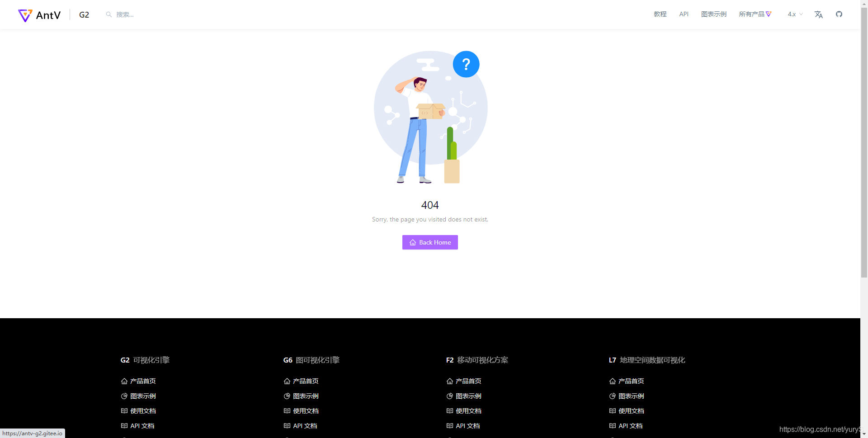Open the AntV GitHub repository icon
The height and width of the screenshot is (438, 868).
coord(839,14)
